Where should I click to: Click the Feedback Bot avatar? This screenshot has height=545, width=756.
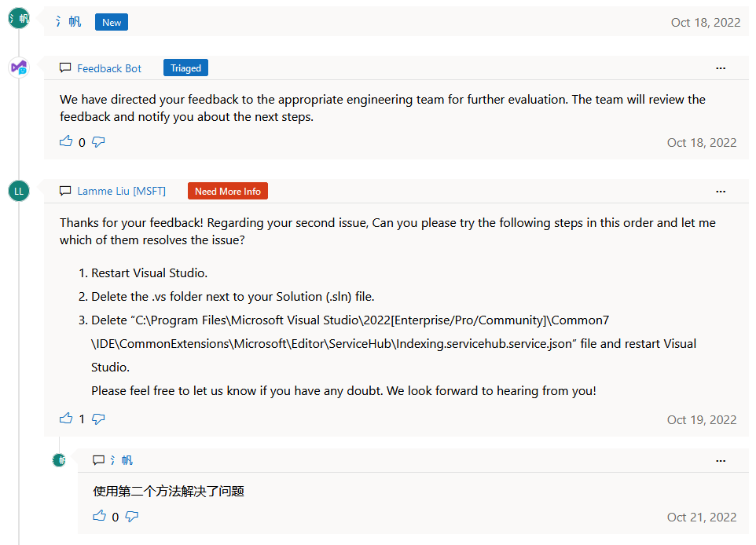[x=18, y=68]
